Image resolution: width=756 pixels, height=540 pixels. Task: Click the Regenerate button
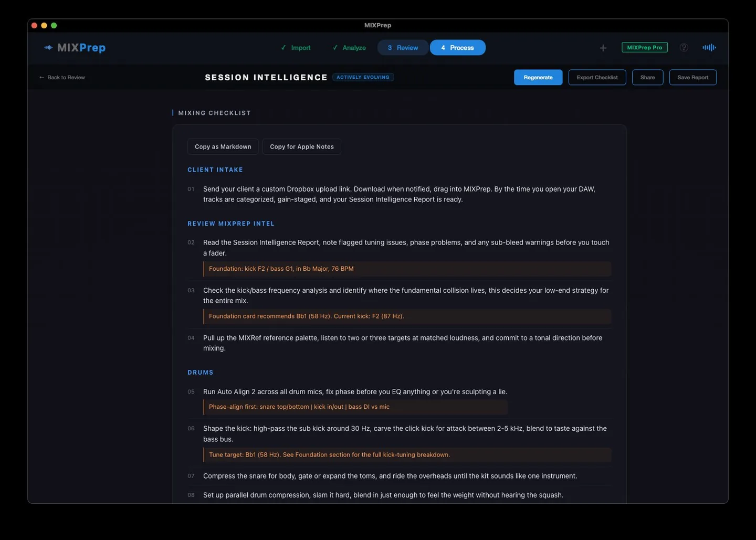[x=538, y=77]
